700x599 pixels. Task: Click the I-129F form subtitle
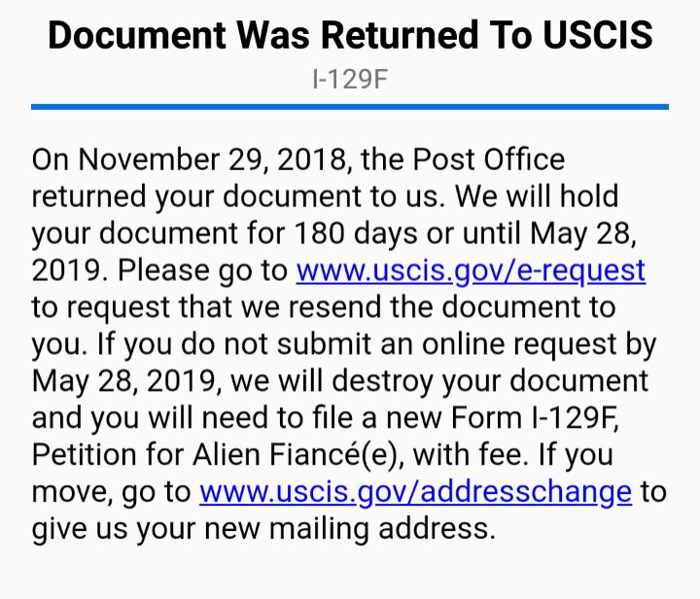350,80
